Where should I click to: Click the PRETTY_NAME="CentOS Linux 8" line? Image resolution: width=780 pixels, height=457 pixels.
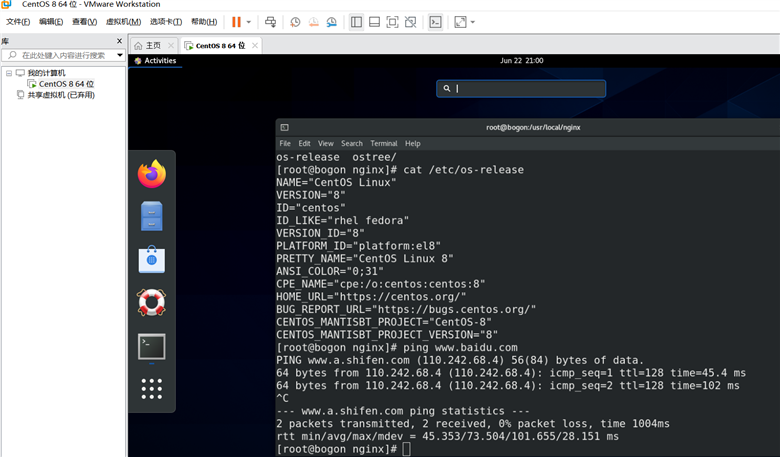coord(365,259)
